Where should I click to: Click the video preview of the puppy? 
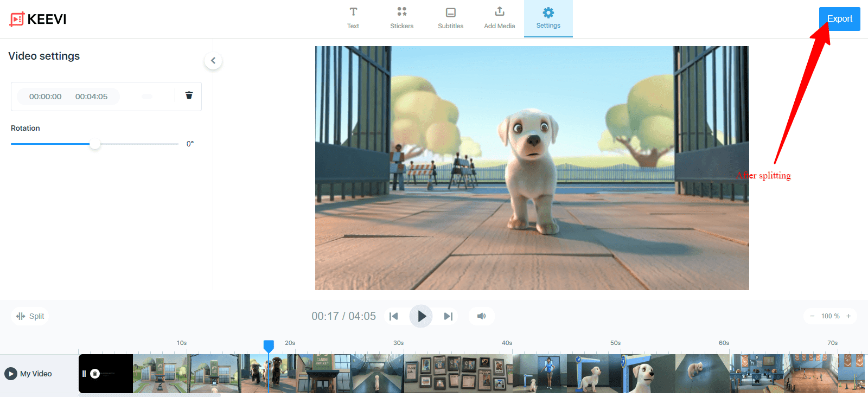tap(532, 168)
